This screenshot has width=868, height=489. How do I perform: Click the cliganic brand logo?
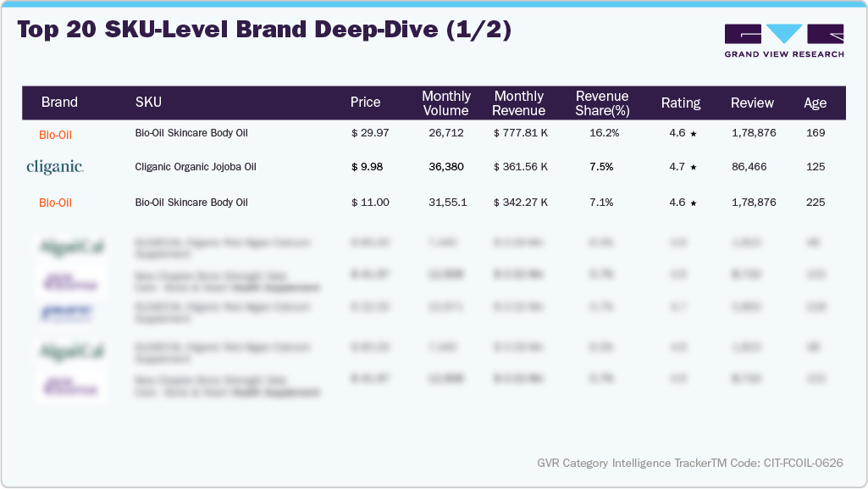(x=55, y=167)
